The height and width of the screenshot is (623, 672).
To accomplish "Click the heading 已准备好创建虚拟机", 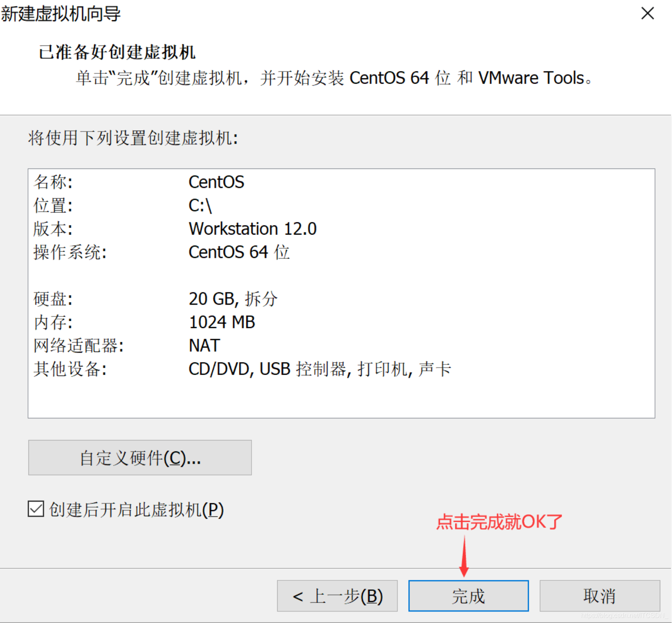I will [x=117, y=52].
